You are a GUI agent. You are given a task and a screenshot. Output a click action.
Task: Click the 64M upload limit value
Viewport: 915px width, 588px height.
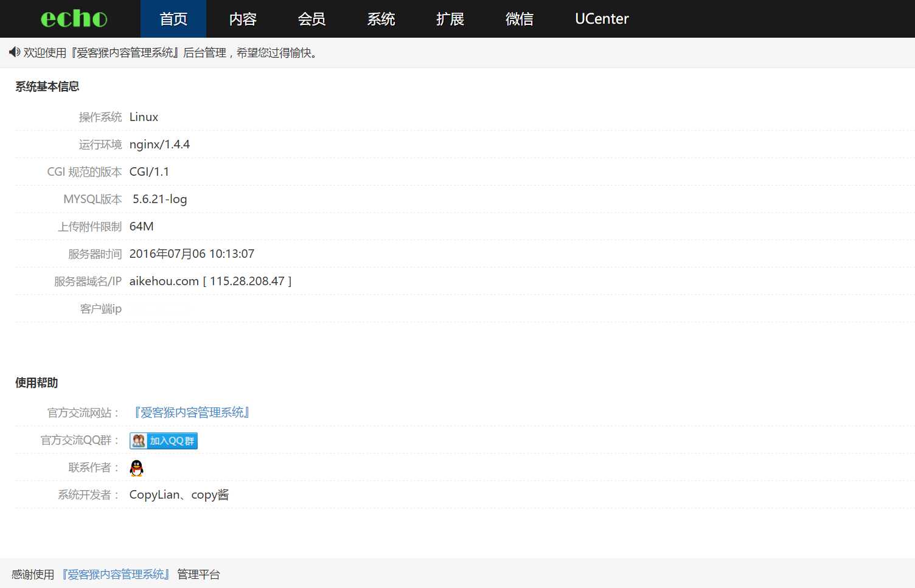click(141, 226)
